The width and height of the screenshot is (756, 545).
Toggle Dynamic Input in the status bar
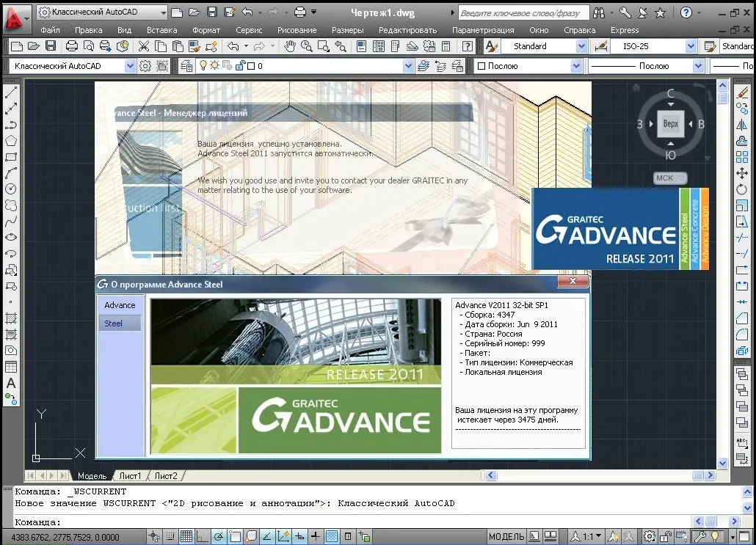tap(299, 536)
